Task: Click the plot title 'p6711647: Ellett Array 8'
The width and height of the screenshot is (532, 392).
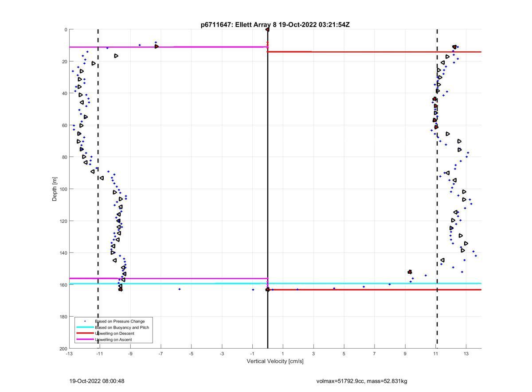Action: pos(239,25)
